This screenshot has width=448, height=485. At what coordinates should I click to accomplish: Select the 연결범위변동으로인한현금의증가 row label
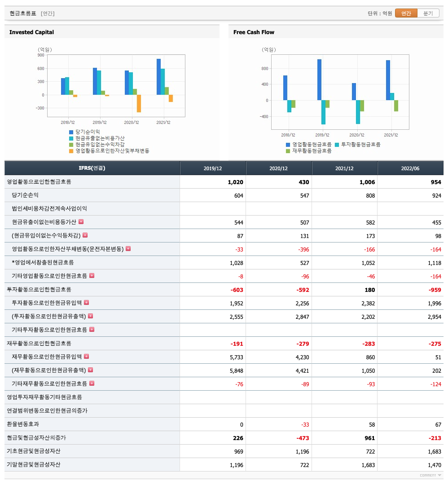pyautogui.click(x=47, y=410)
